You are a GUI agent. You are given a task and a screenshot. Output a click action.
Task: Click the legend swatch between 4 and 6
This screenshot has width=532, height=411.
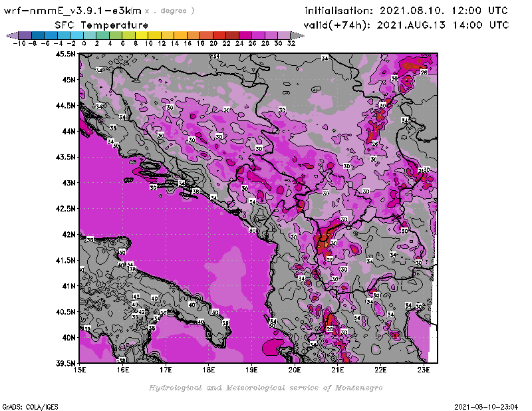(116, 35)
